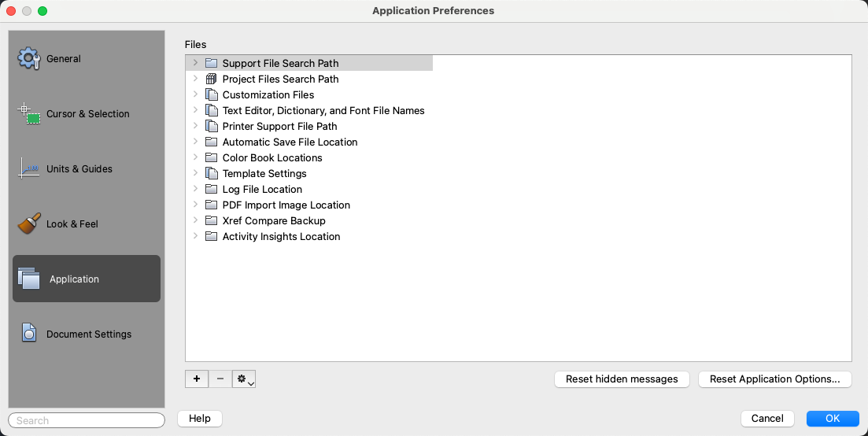Open the gear options dropdown menu
The image size is (868, 436).
[245, 379]
